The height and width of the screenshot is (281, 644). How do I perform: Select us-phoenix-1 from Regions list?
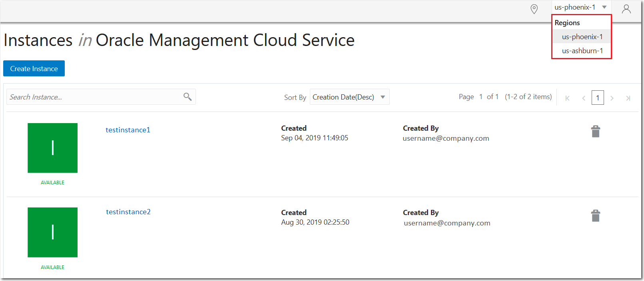pyautogui.click(x=582, y=37)
